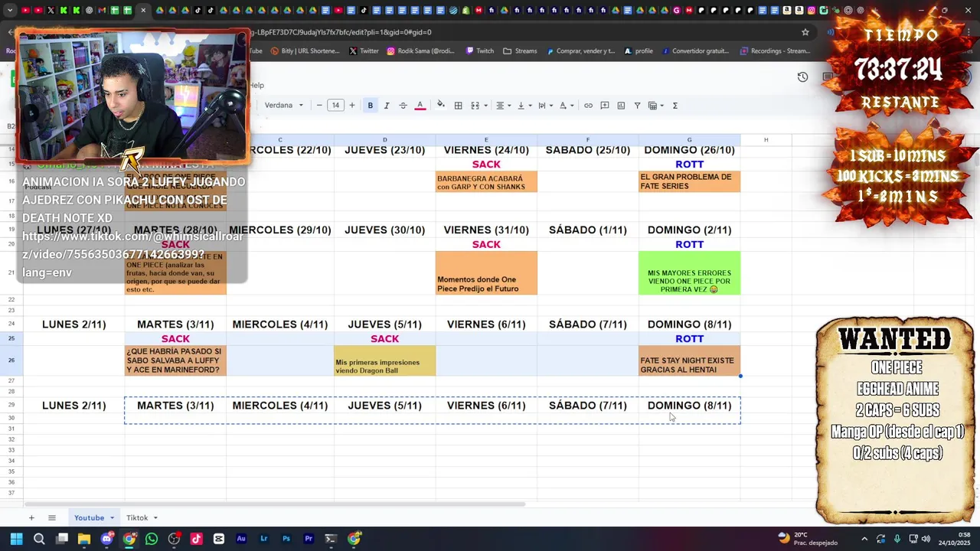This screenshot has height=551, width=980.
Task: Open the profile bookmark
Action: click(x=639, y=51)
